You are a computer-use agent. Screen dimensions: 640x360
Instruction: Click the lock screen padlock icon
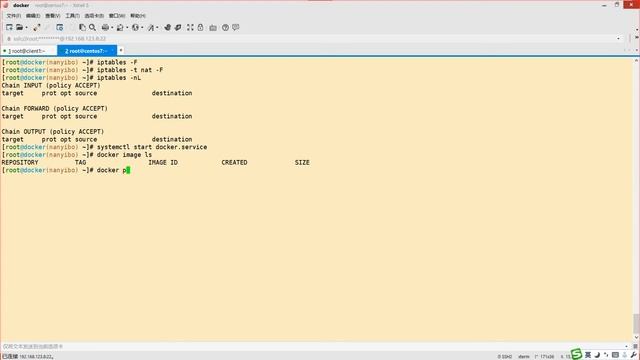(200, 27)
